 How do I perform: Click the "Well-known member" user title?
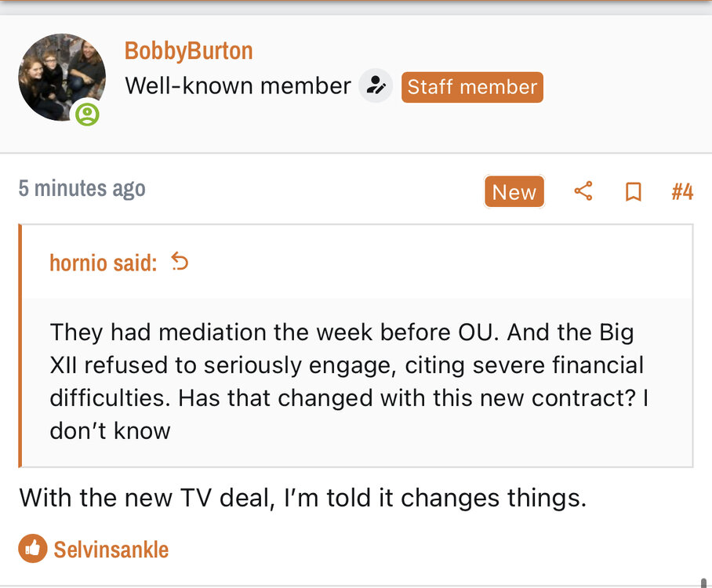238,86
